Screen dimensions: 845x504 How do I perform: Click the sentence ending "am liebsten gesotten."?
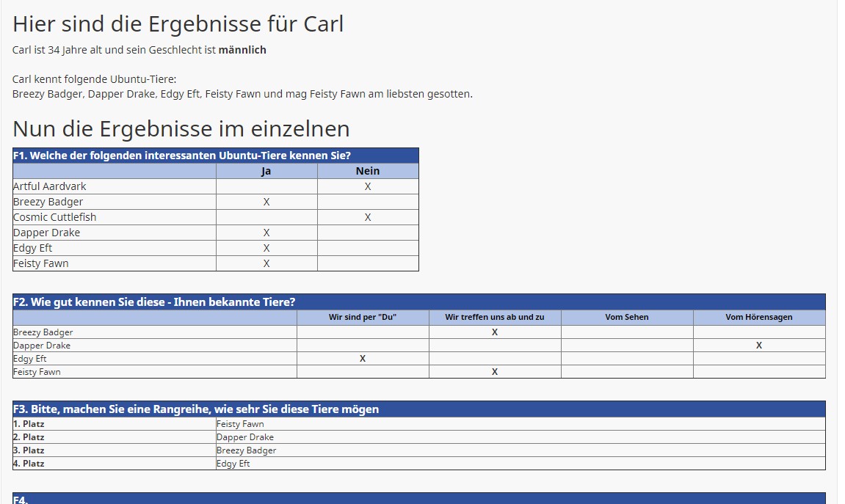click(242, 94)
